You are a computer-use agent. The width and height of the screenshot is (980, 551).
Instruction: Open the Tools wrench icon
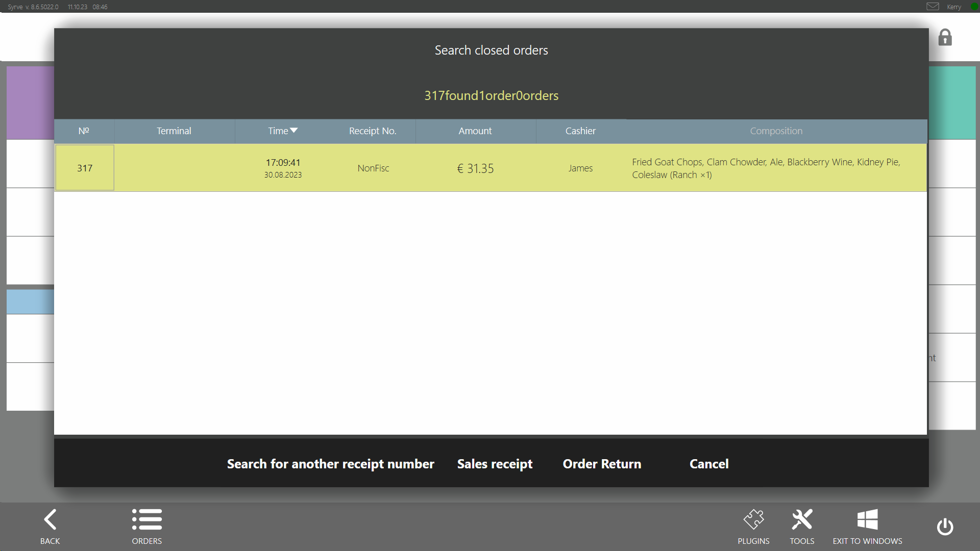click(802, 520)
